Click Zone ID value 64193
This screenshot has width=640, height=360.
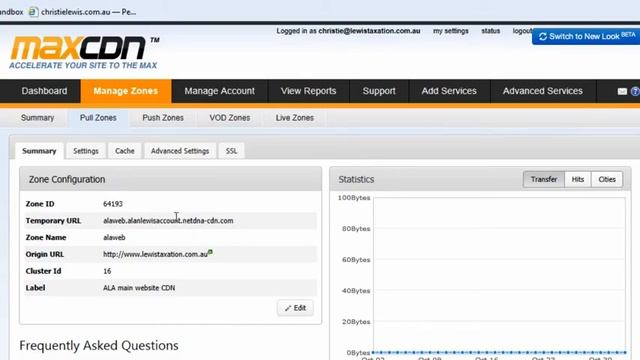[113, 204]
